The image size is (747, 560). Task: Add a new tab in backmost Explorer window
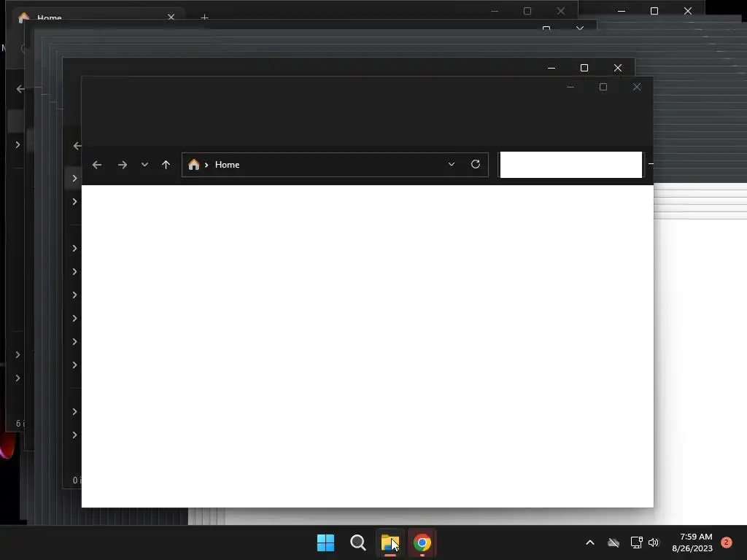[204, 17]
